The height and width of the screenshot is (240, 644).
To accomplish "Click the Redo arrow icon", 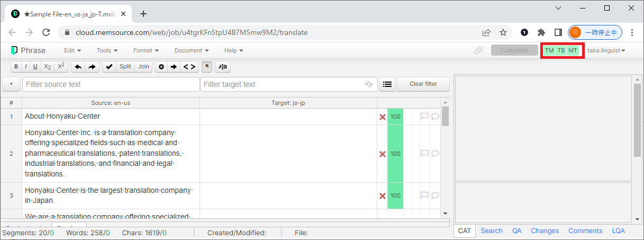I will [x=92, y=67].
